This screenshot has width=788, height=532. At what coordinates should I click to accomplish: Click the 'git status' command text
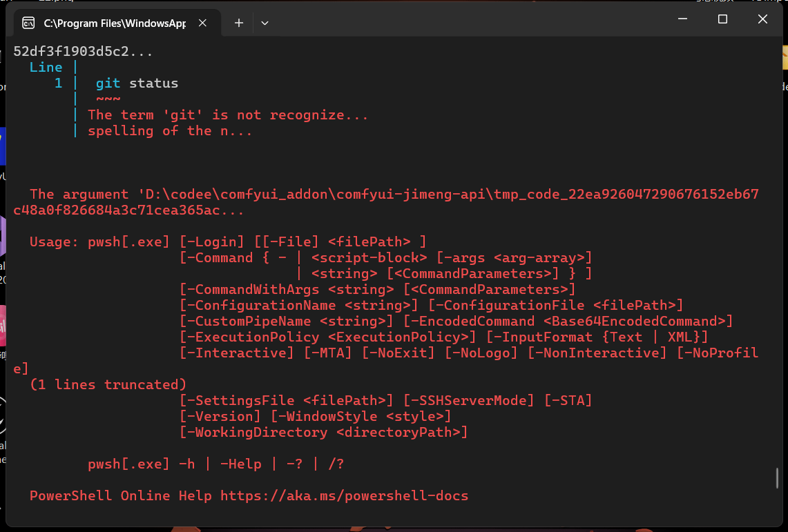pos(136,83)
